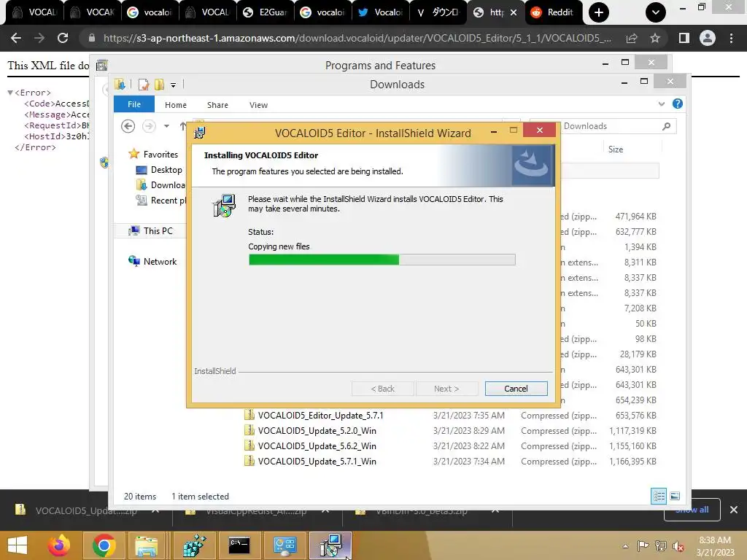The width and height of the screenshot is (747, 560).
Task: Cancel the VOCALOID5 Editor installation
Action: pyautogui.click(x=516, y=389)
